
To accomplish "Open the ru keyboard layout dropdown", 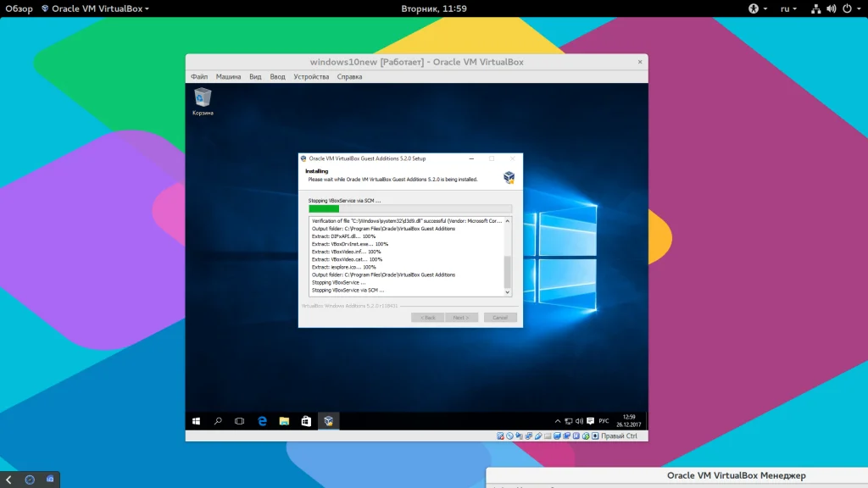I will click(788, 8).
